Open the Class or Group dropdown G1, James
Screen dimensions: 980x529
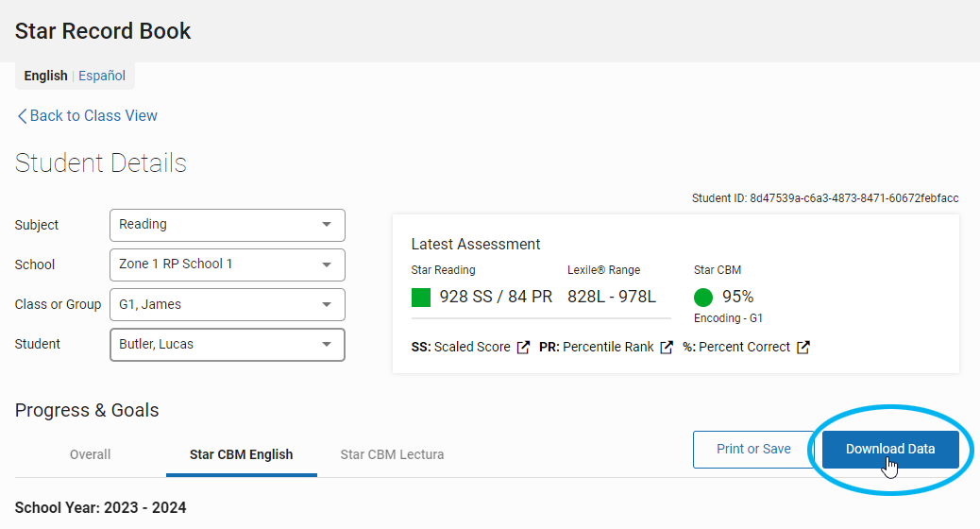pos(228,304)
